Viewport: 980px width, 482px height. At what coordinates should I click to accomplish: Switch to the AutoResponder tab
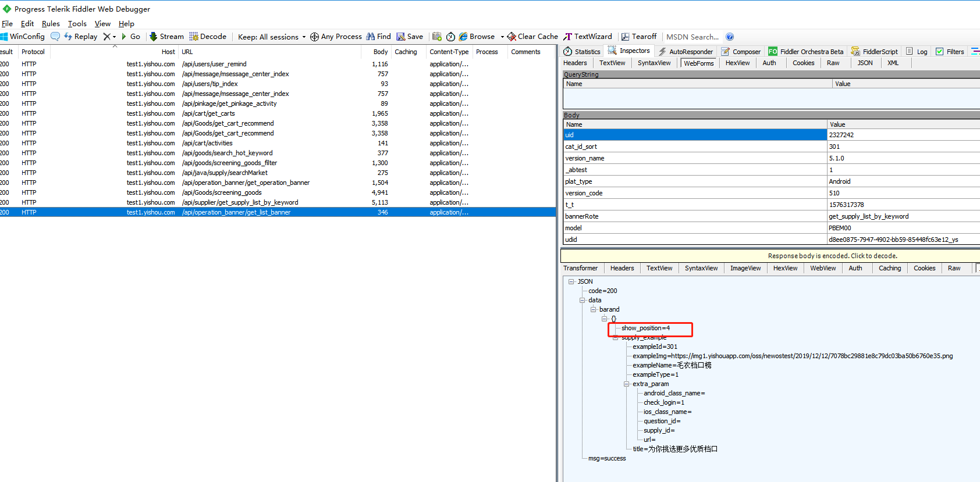(686, 52)
